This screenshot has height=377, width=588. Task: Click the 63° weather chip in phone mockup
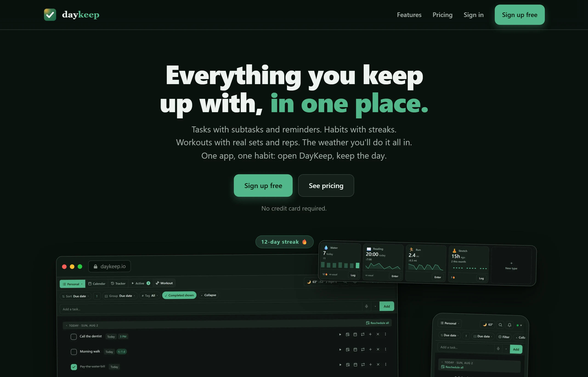pyautogui.click(x=488, y=325)
